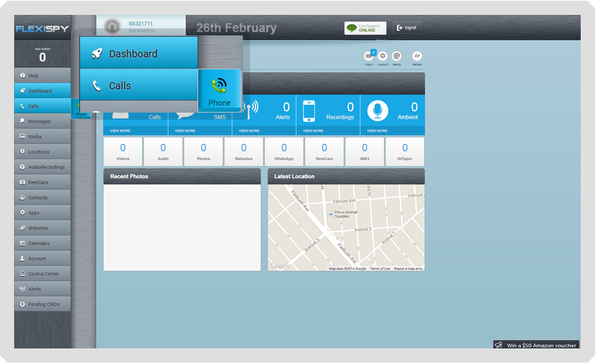Click the new events counter
The height and width of the screenshot is (364, 597).
(x=42, y=55)
